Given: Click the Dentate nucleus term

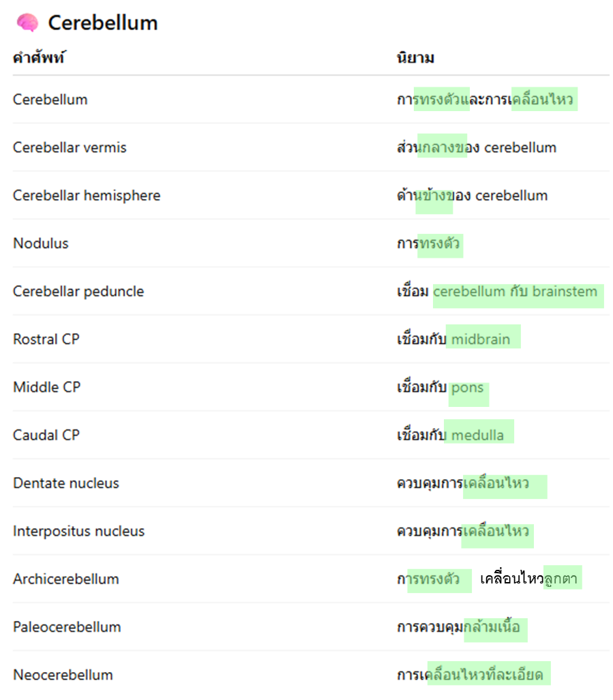Looking at the screenshot, I should point(66,483).
